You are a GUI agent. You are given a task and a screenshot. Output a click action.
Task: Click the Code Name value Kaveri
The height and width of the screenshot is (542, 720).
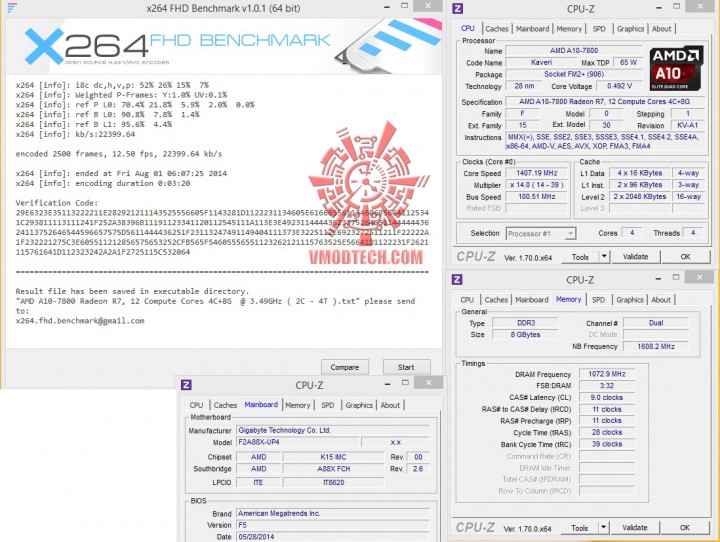[541, 62]
